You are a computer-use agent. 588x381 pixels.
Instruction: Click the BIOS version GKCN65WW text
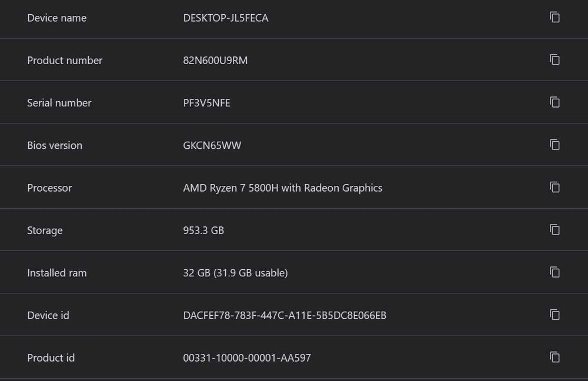coord(212,145)
